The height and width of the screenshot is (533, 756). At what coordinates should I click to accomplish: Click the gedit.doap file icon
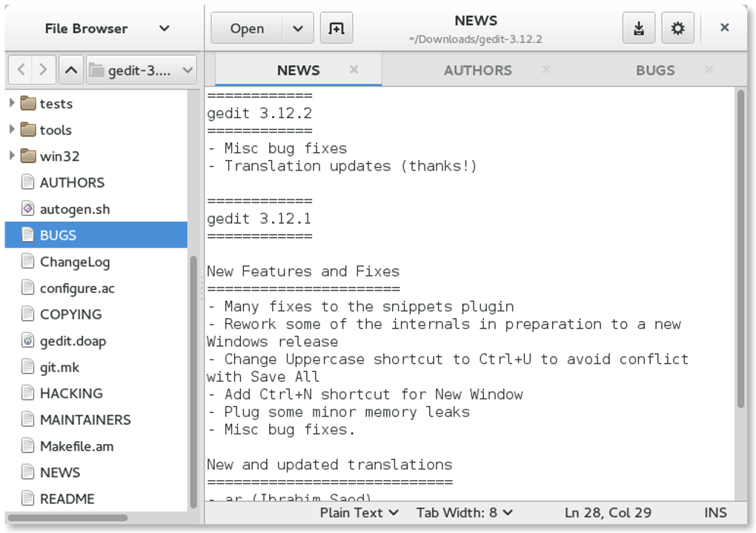coord(28,340)
